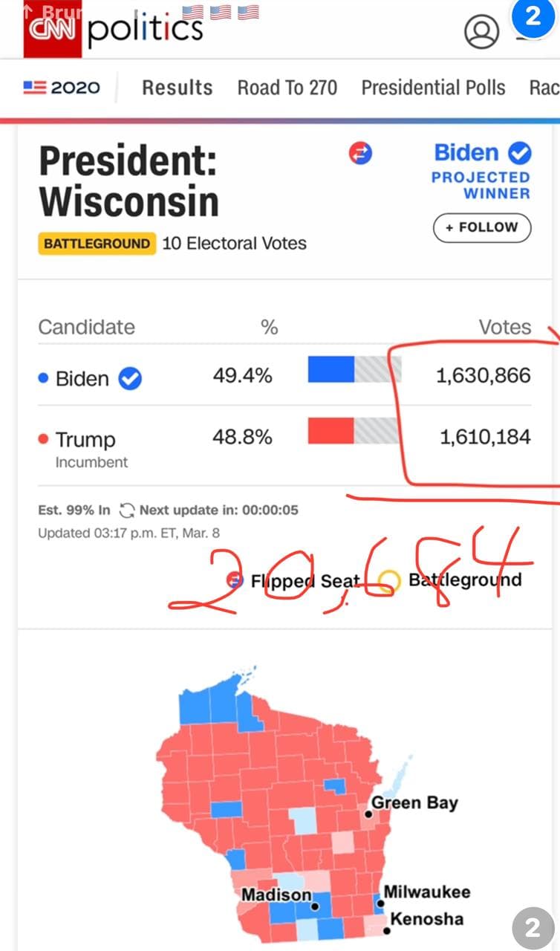Click the + FOLLOW button
This screenshot has height=951, width=560.
coord(482,227)
